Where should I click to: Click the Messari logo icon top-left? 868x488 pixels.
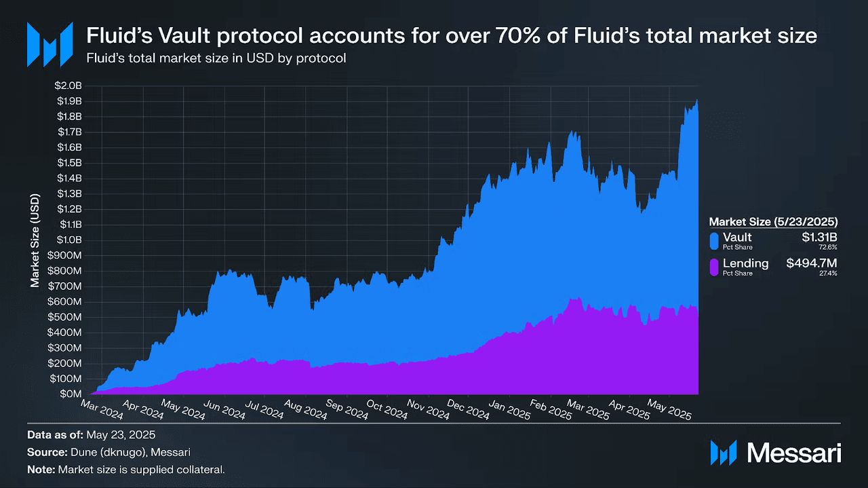pyautogui.click(x=50, y=45)
